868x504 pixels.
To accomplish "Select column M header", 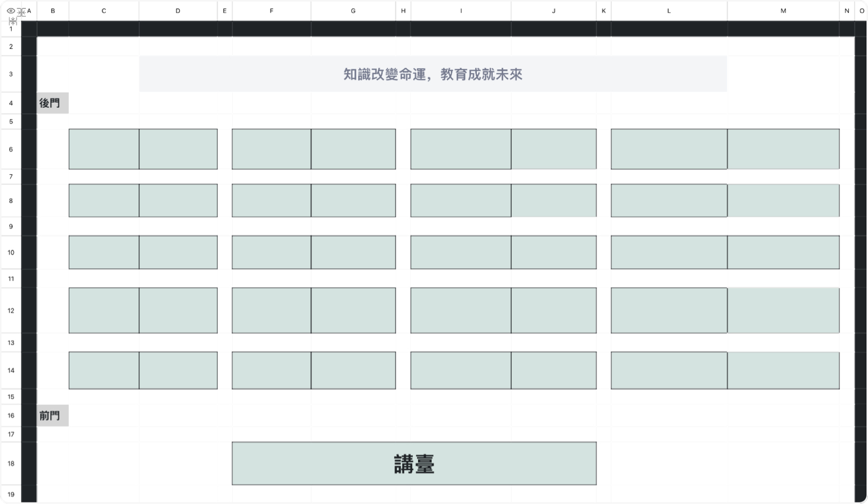I will pos(783,11).
